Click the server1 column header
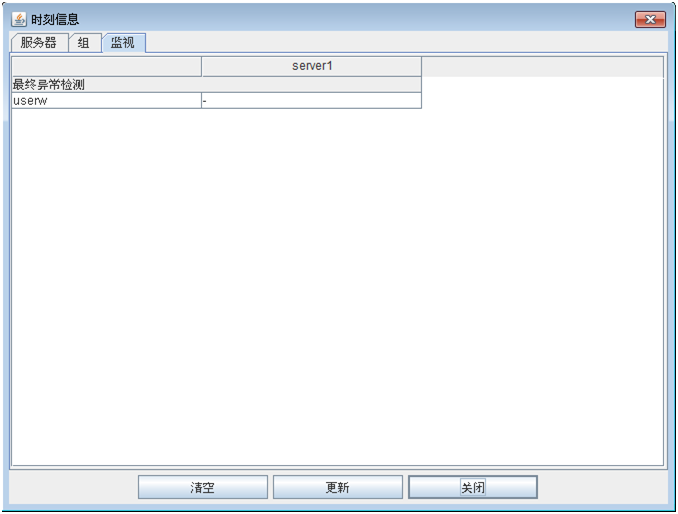678x514 pixels. pos(311,67)
